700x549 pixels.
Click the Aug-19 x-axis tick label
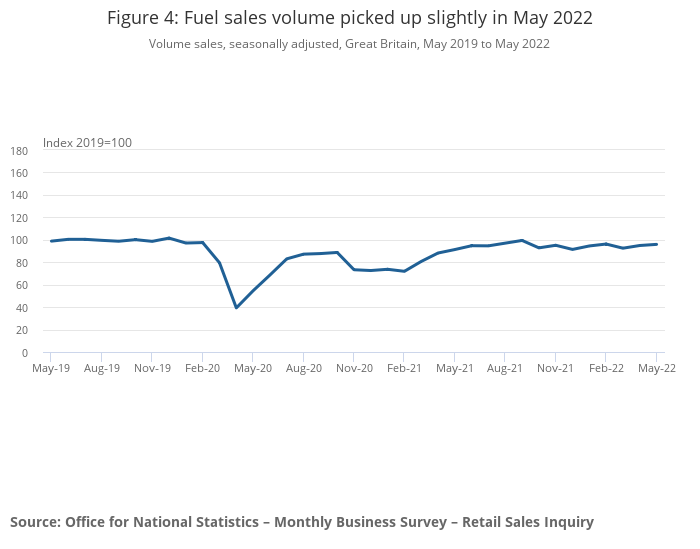101,368
